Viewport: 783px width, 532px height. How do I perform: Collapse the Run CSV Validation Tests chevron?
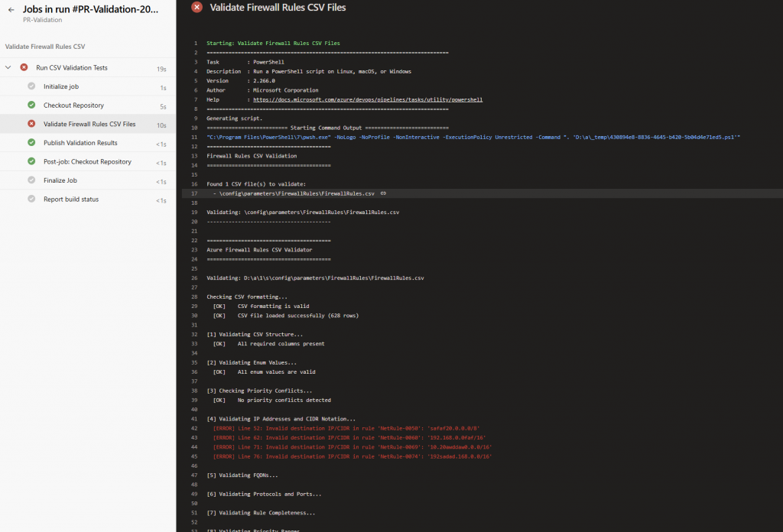(x=8, y=68)
